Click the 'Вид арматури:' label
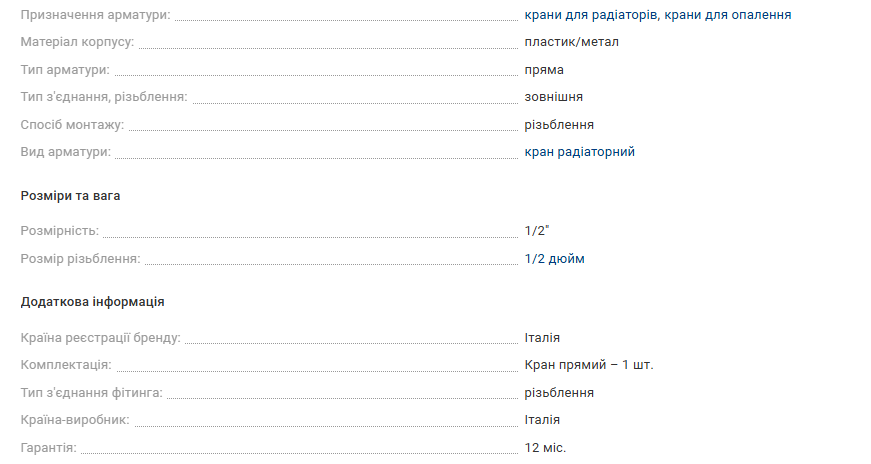 click(x=66, y=152)
